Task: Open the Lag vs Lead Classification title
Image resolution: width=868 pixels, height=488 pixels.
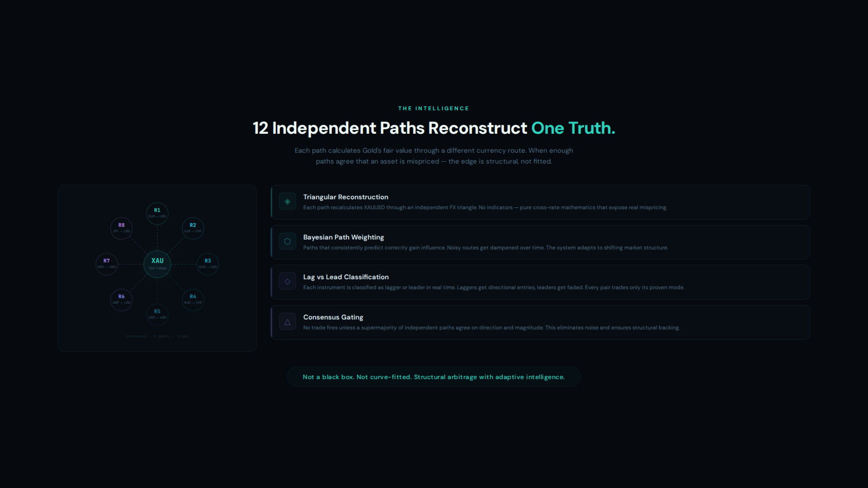Action: click(345, 277)
